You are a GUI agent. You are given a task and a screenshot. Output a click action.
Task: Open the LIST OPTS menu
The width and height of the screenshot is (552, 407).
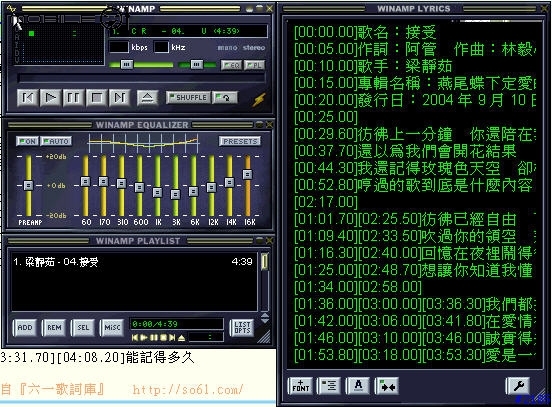coord(242,327)
